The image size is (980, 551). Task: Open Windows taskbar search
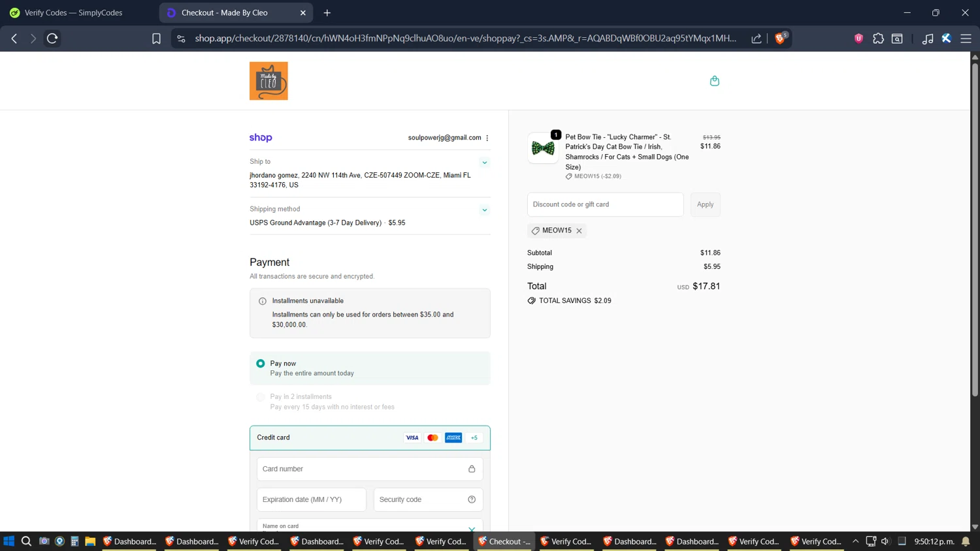pos(26,541)
